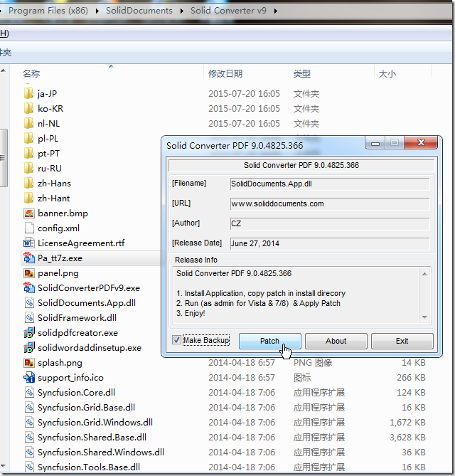Click the 266 KB size value
This screenshot has width=455, height=476.
[411, 377]
